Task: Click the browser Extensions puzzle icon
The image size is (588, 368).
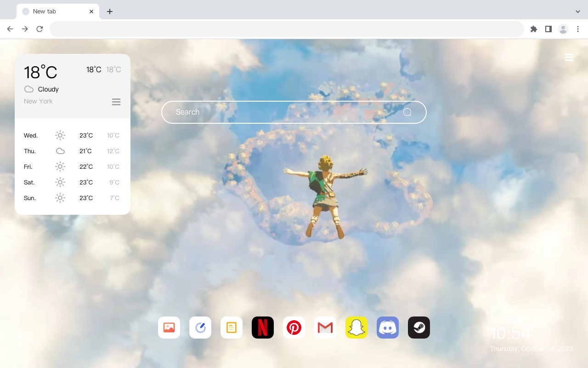Action: pos(534,29)
